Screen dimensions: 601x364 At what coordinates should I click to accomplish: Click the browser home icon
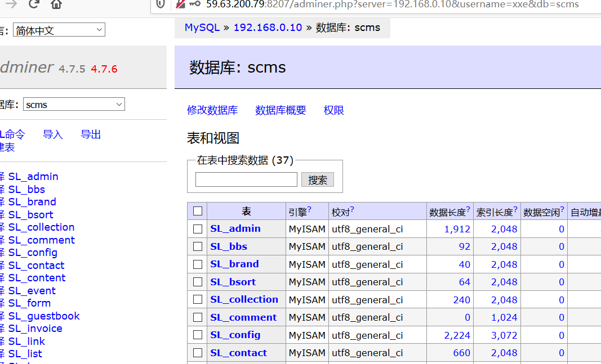point(56,4)
